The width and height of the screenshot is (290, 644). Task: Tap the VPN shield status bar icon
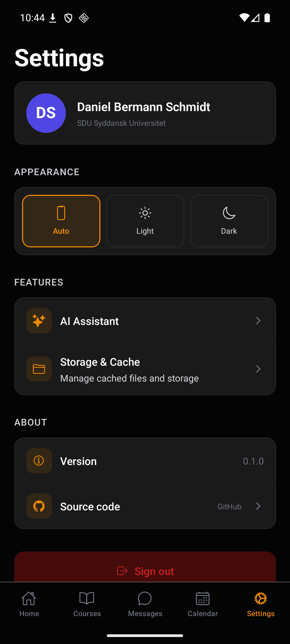[68, 18]
